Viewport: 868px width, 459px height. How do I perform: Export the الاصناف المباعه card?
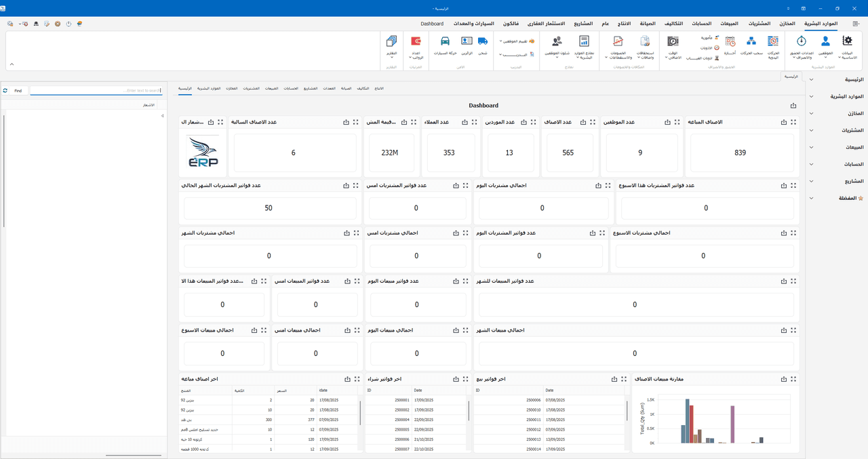click(x=785, y=122)
